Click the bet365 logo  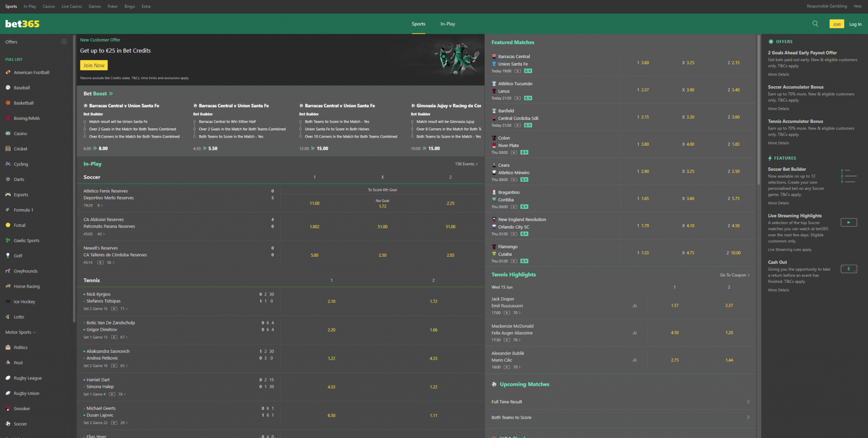coord(22,24)
